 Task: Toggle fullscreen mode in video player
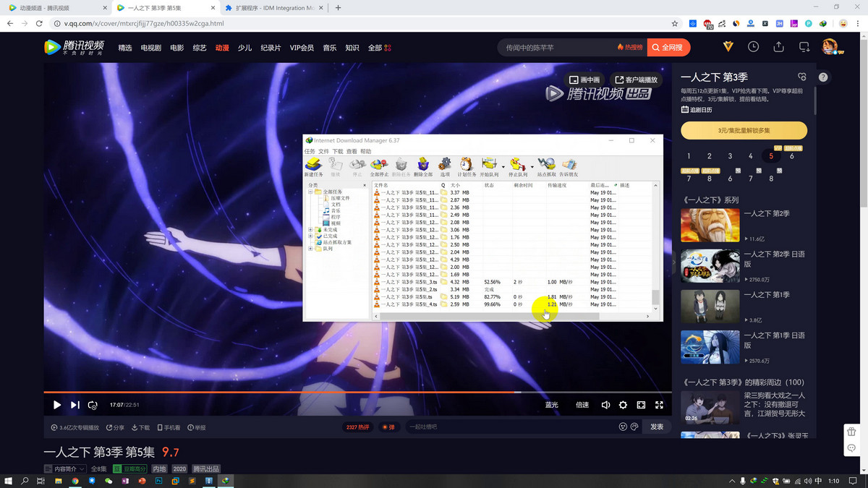point(659,406)
